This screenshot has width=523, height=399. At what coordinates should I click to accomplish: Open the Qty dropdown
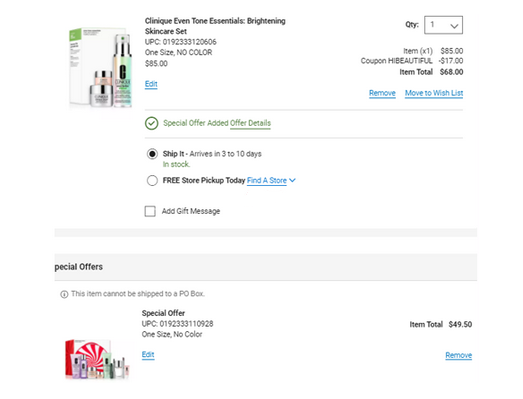[x=443, y=25]
